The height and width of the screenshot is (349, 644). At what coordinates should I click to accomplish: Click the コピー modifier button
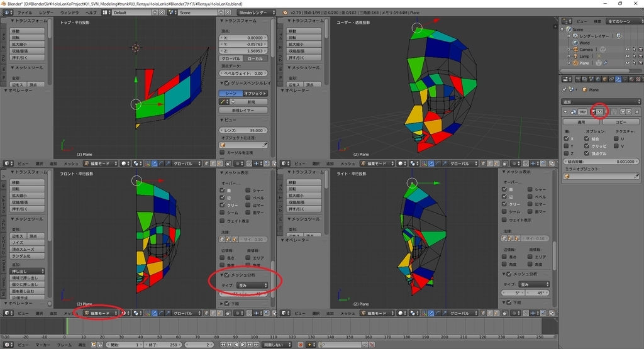(x=621, y=122)
